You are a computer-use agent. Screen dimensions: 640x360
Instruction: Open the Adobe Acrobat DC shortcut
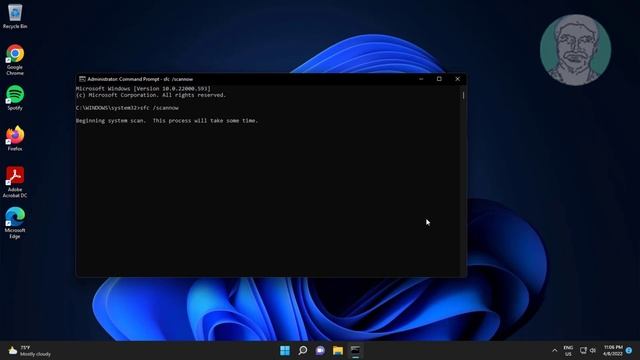pos(15,182)
